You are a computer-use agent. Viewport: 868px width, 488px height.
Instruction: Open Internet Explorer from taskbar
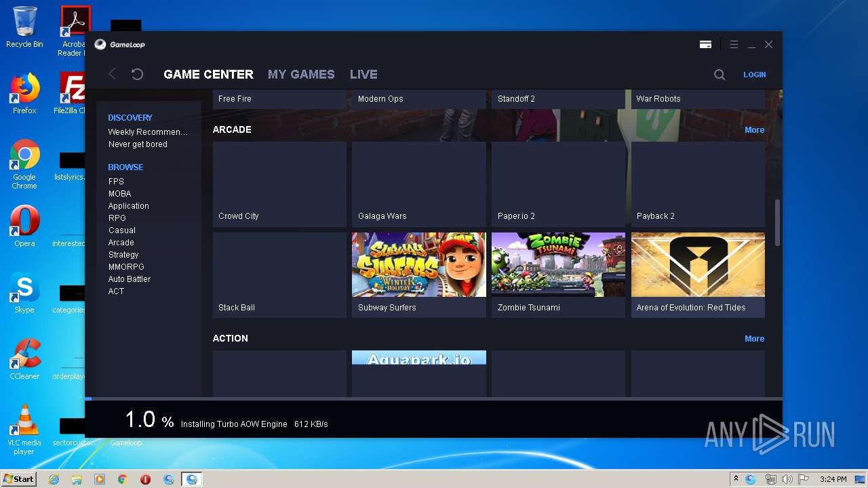pos(54,479)
